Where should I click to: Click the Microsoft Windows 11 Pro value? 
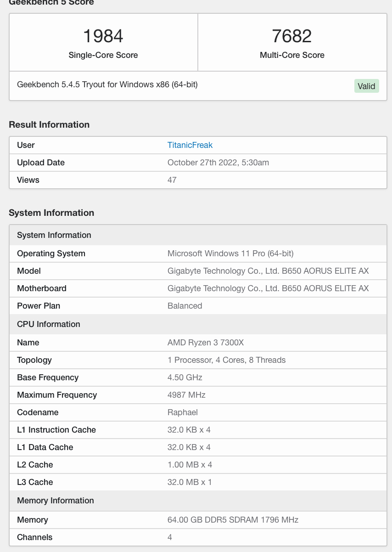[x=230, y=253]
